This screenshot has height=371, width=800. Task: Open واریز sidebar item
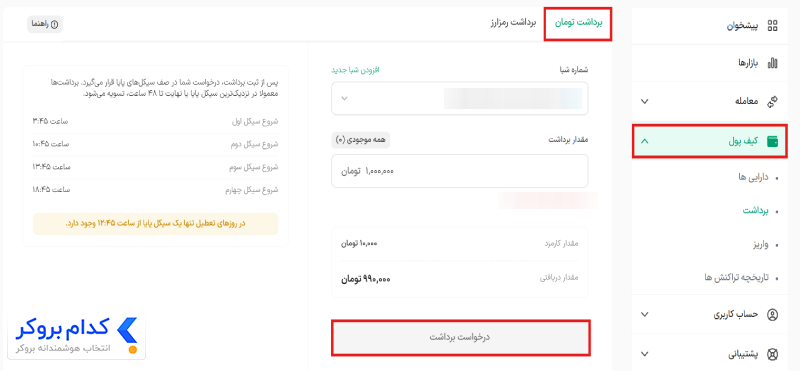point(762,244)
